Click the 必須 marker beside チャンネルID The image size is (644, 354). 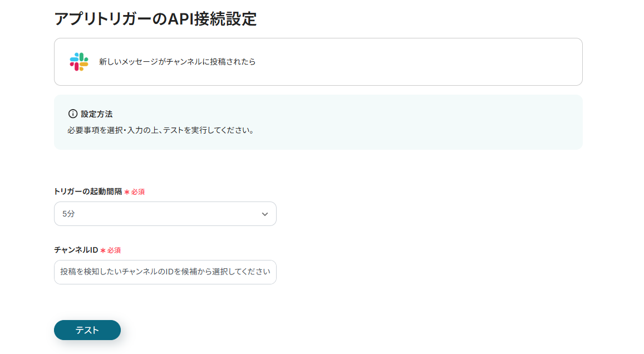114,250
